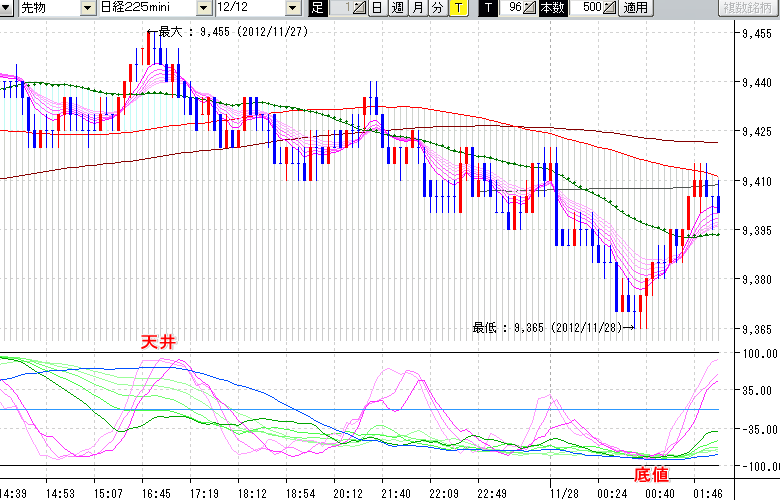Select the 週 weekly timeframe button
The height and width of the screenshot is (500, 780).
click(x=397, y=9)
